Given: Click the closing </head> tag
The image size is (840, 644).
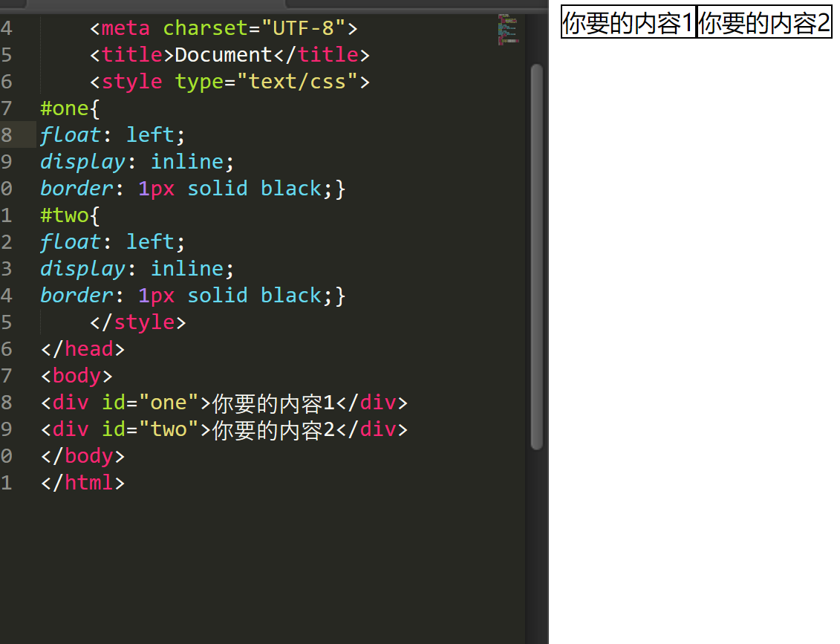Looking at the screenshot, I should (82, 349).
